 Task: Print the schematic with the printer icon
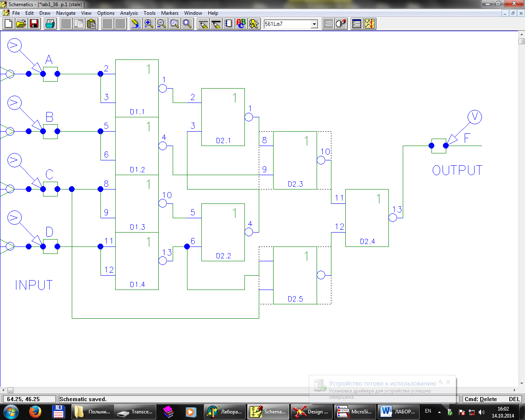point(50,24)
